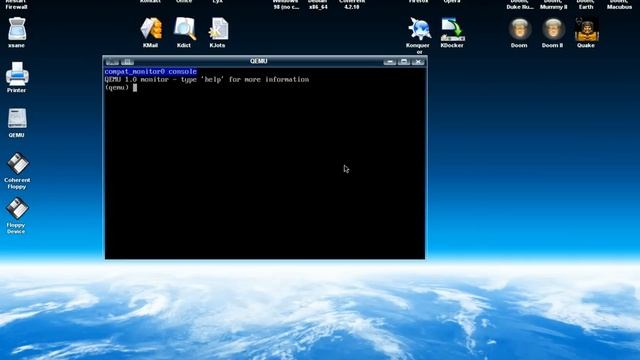Maximize the QEMU window
The image size is (640, 360).
404,62
